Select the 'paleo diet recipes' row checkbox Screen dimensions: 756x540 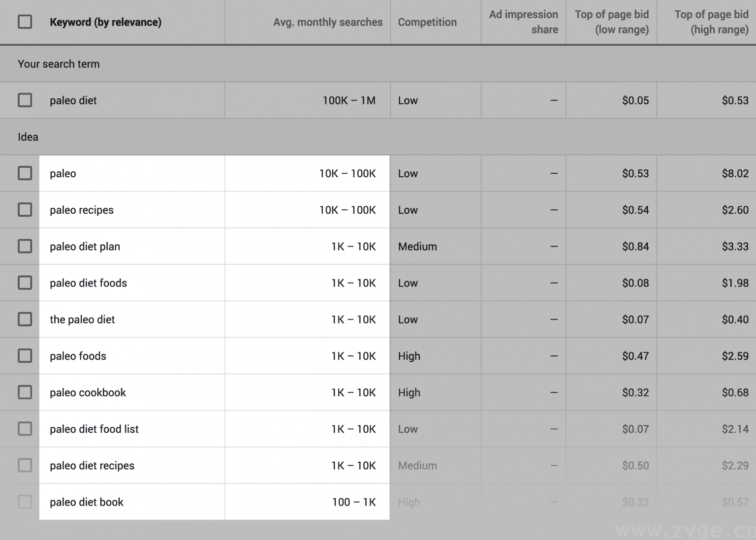tap(25, 465)
